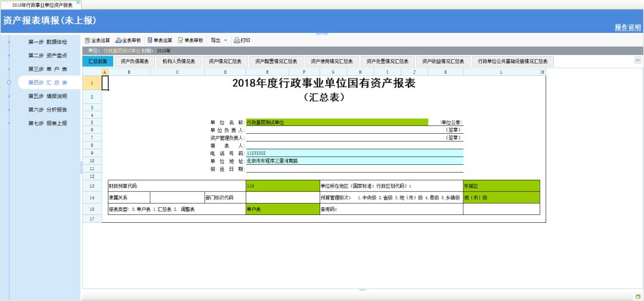Select column L header
This screenshot has height=301, width=644.
(x=501, y=72)
